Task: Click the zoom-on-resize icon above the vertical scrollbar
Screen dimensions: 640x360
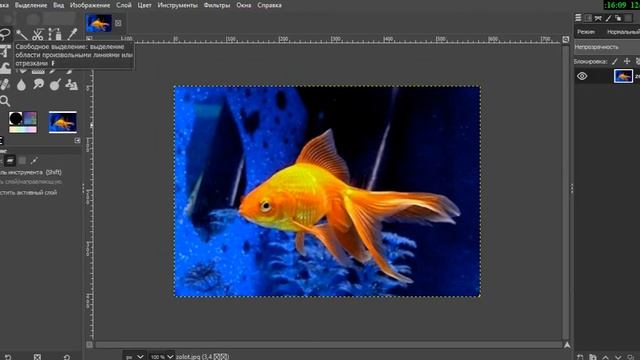Action: (566, 39)
